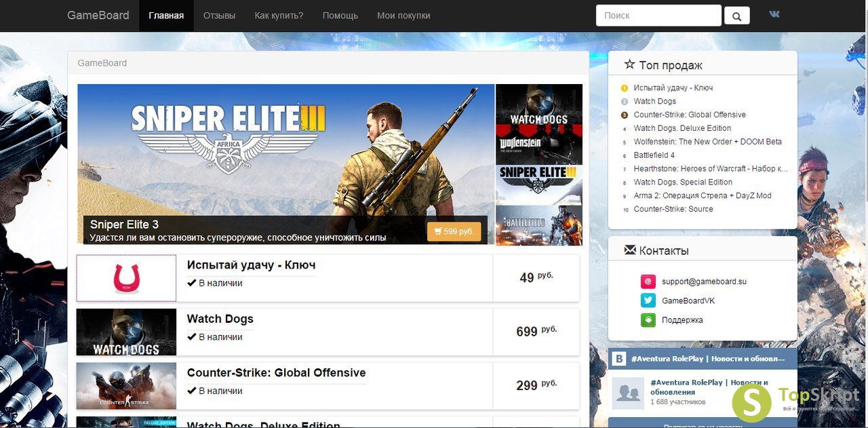Screen dimensions: 868x428
Task: Click the Поиск search input field
Action: [658, 16]
